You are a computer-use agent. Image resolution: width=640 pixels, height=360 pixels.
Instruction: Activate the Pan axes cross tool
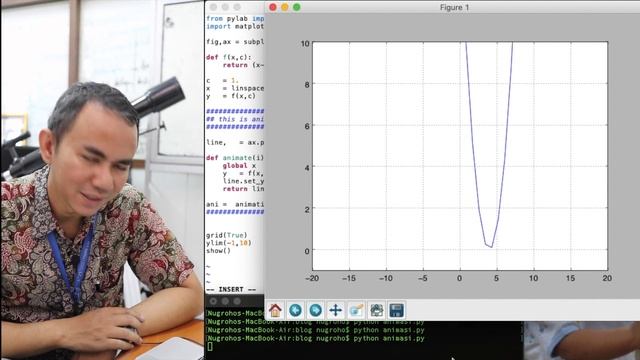(x=336, y=311)
